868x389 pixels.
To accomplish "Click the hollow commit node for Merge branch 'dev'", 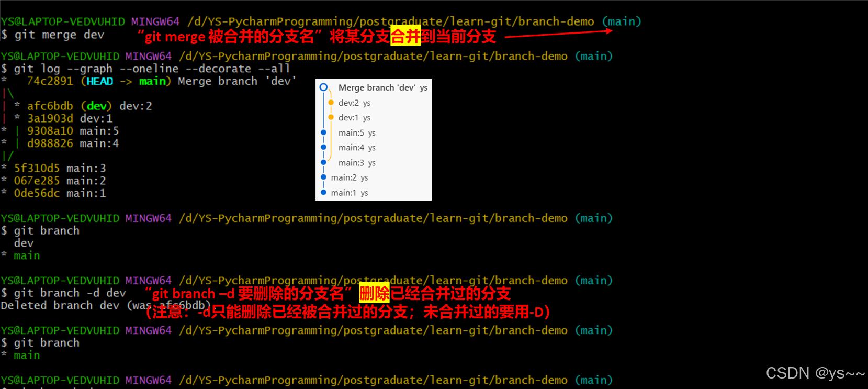I will pos(323,87).
